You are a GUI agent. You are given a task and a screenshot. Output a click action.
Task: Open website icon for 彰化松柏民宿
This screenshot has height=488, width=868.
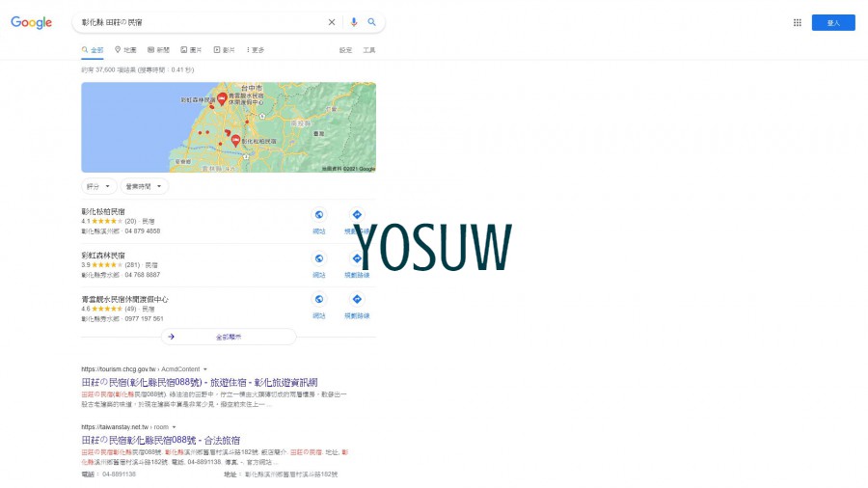pyautogui.click(x=319, y=215)
